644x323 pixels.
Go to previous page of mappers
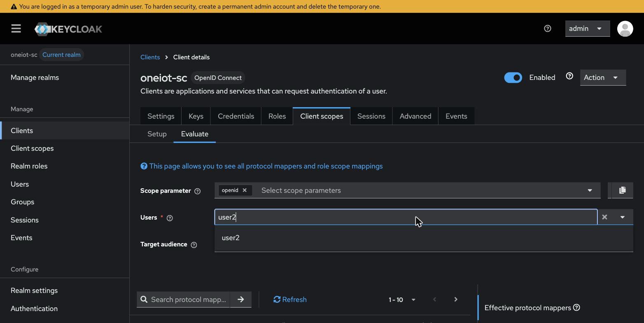pos(434,300)
